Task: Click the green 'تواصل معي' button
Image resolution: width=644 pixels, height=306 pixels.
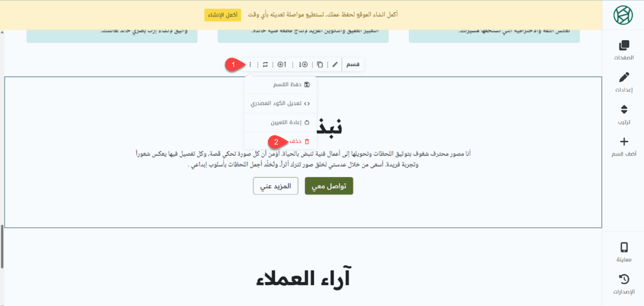Action: pyautogui.click(x=329, y=186)
